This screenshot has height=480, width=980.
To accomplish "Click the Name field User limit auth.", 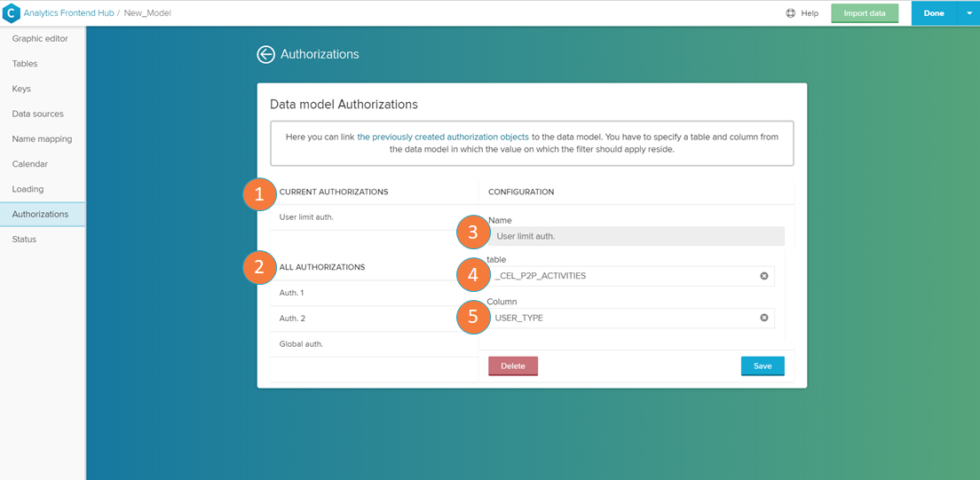I will 636,237.
